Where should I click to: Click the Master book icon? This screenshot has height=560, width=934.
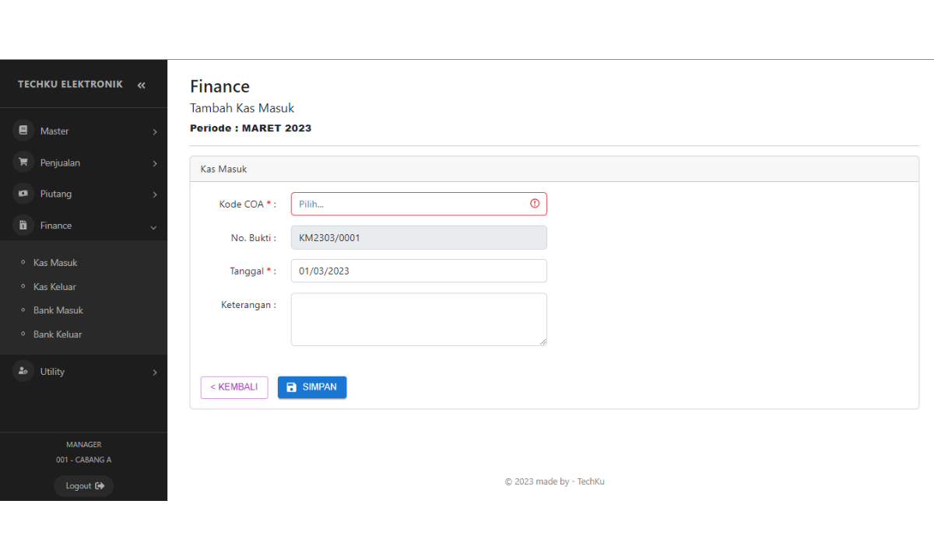click(23, 131)
